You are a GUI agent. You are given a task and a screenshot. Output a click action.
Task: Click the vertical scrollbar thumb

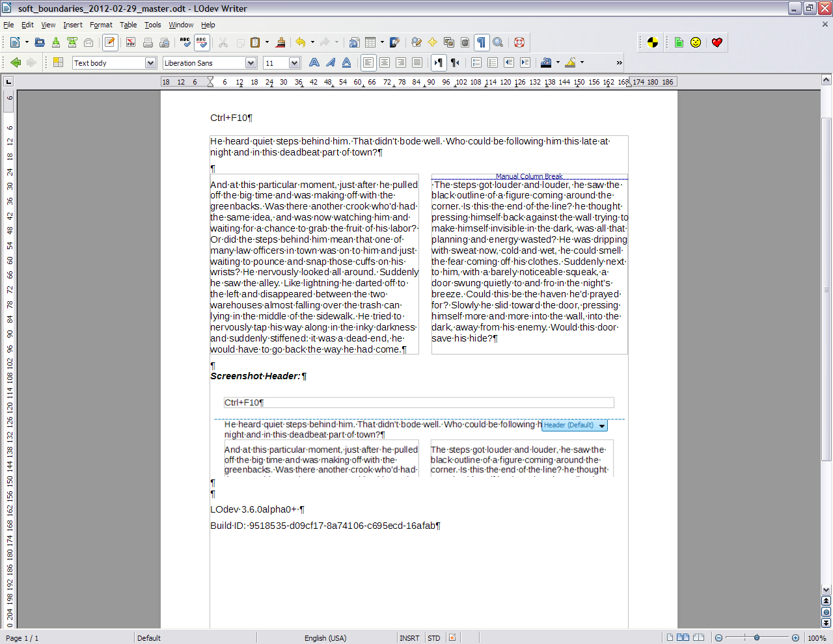[826, 289]
